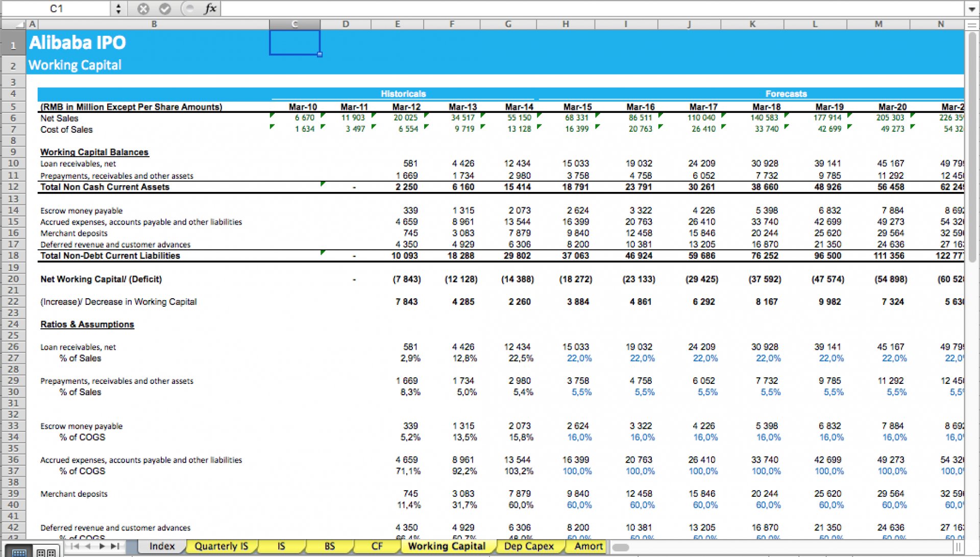Screen dimensions: 980x557
Task: Open the fx formula builder
Action: pos(210,9)
